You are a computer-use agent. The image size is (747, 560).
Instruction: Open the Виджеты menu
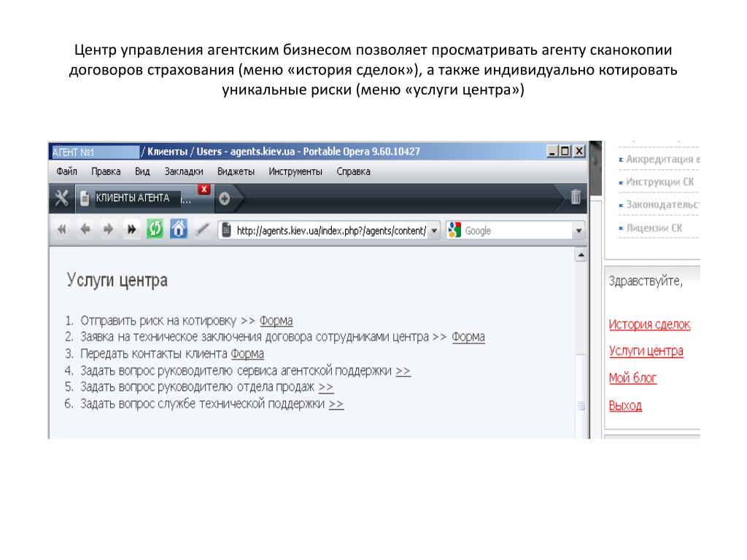tap(236, 171)
